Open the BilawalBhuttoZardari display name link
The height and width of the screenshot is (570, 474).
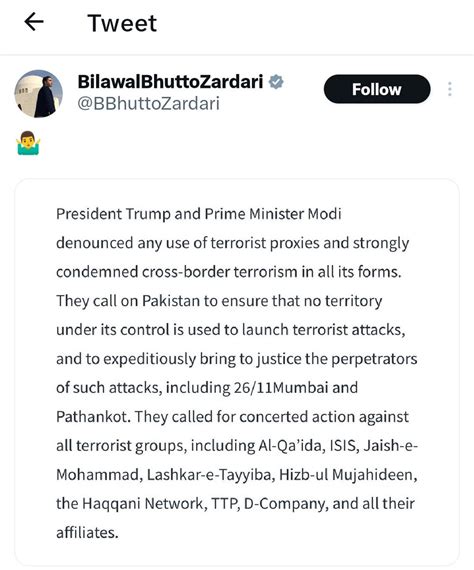[x=170, y=82]
